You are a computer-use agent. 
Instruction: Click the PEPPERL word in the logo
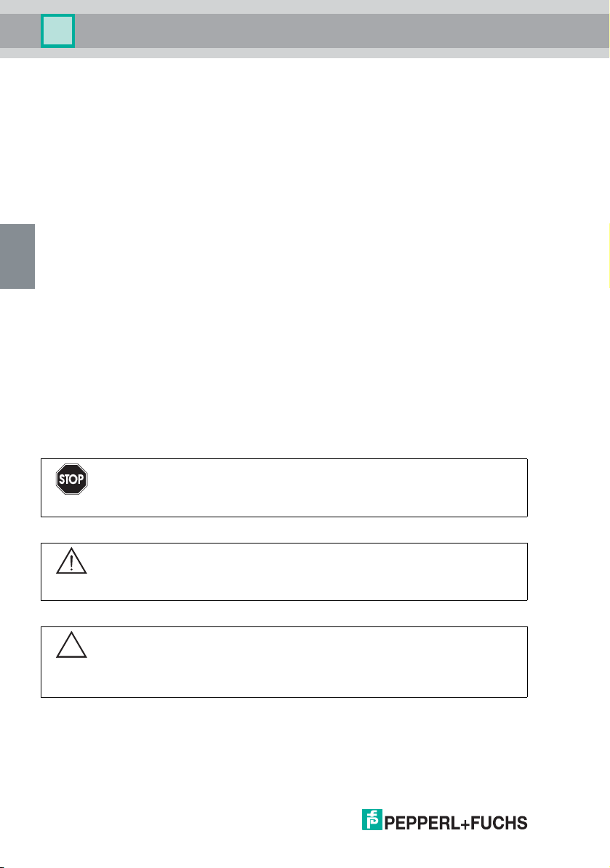click(x=422, y=823)
